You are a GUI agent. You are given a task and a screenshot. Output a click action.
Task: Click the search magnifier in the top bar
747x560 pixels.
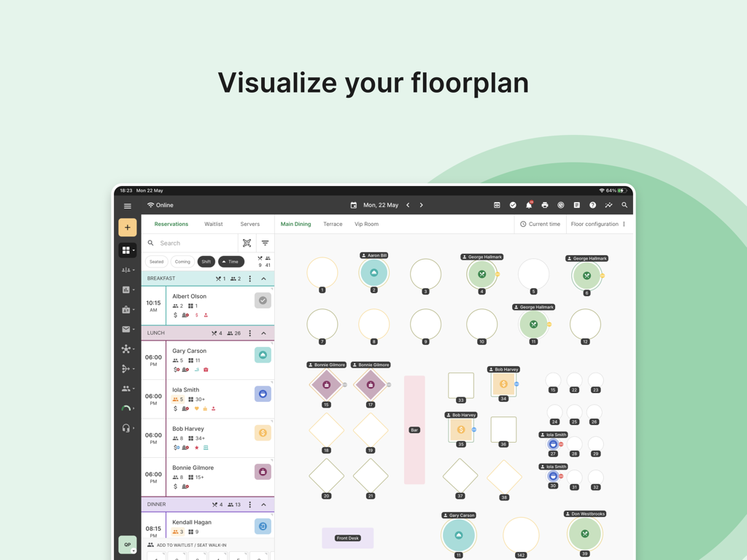tap(624, 206)
